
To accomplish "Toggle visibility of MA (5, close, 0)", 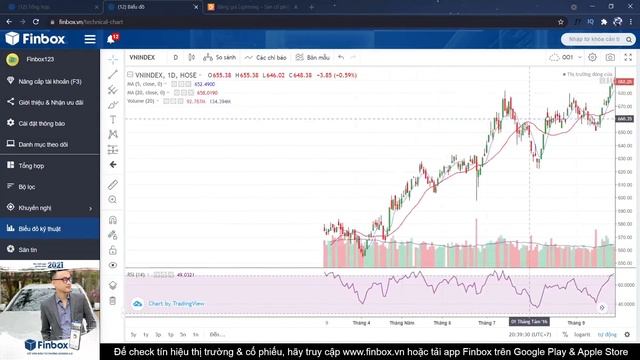I will (174, 84).
